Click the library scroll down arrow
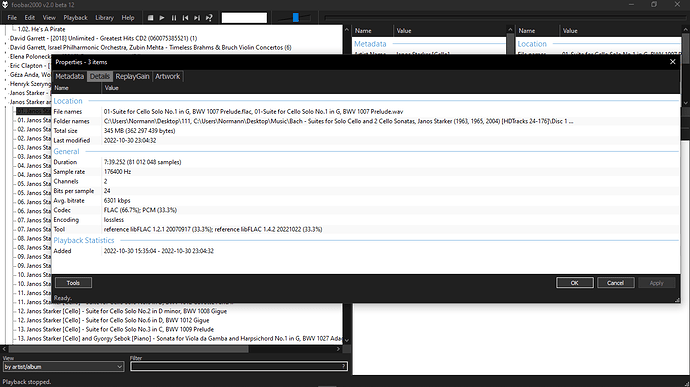This screenshot has height=387, width=690. (347, 340)
